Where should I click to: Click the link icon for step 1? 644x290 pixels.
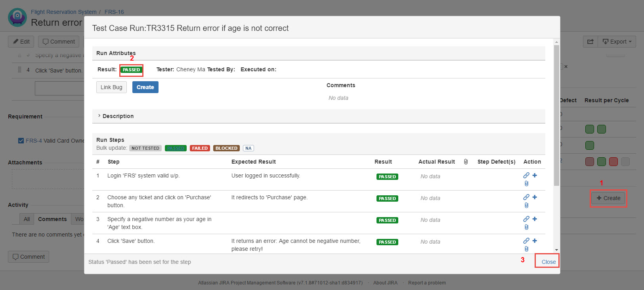coord(526,175)
